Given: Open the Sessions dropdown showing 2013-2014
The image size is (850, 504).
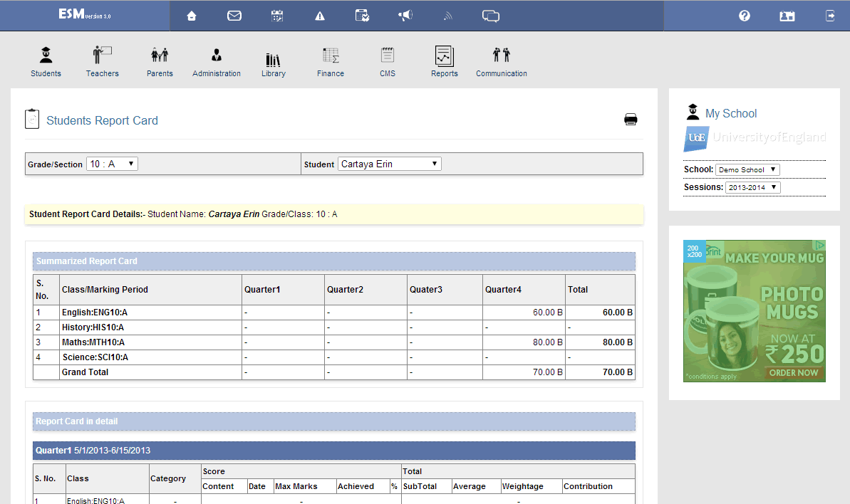Looking at the screenshot, I should (752, 187).
